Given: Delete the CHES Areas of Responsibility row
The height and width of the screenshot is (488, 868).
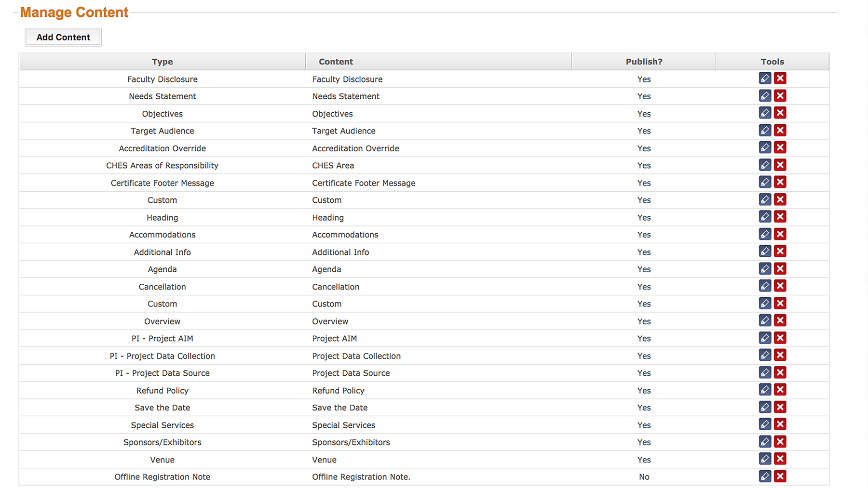Looking at the screenshot, I should point(780,165).
